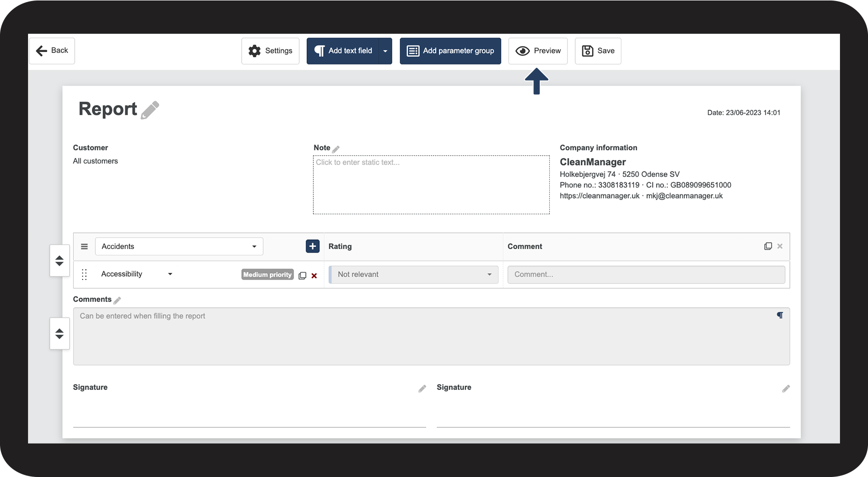Click the Comment input in Accessibility row
868x477 pixels.
point(646,275)
